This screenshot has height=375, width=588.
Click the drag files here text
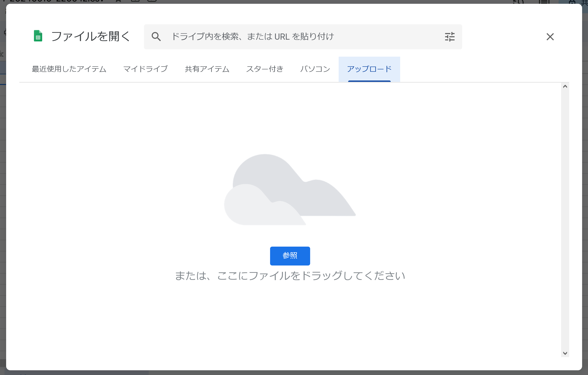tap(290, 276)
